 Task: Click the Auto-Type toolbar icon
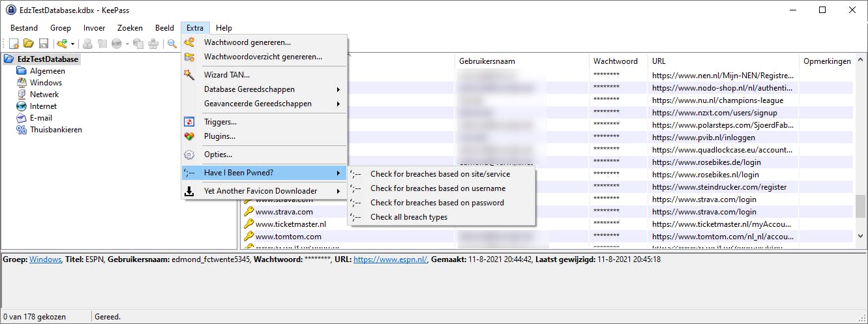pos(153,44)
